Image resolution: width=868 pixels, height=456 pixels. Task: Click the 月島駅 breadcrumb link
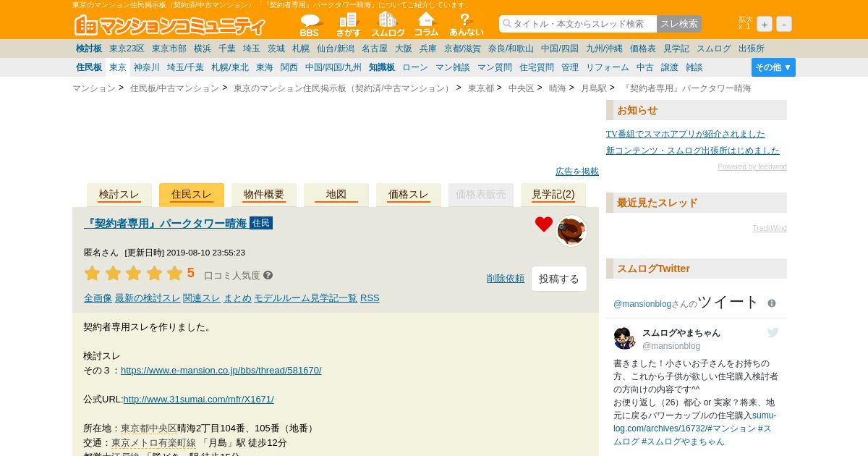click(x=594, y=88)
